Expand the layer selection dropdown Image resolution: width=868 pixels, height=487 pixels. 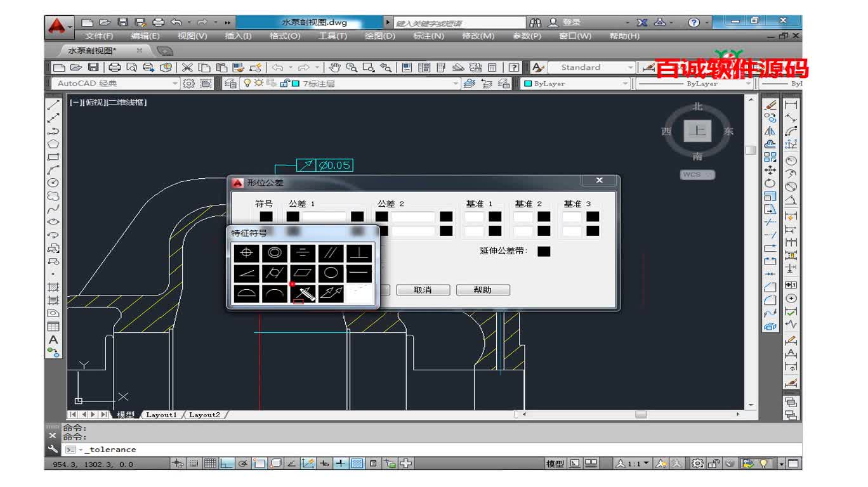[x=455, y=83]
